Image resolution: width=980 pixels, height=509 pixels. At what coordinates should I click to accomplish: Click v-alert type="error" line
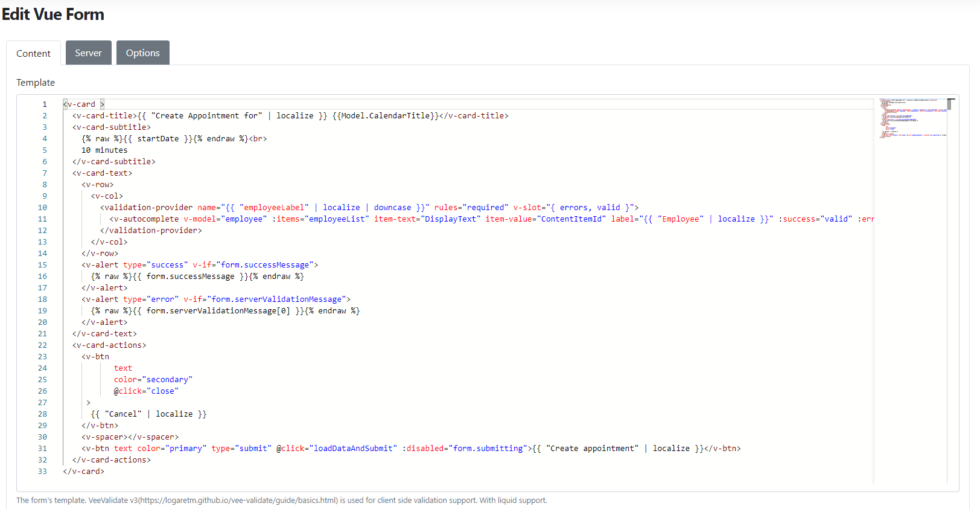216,299
